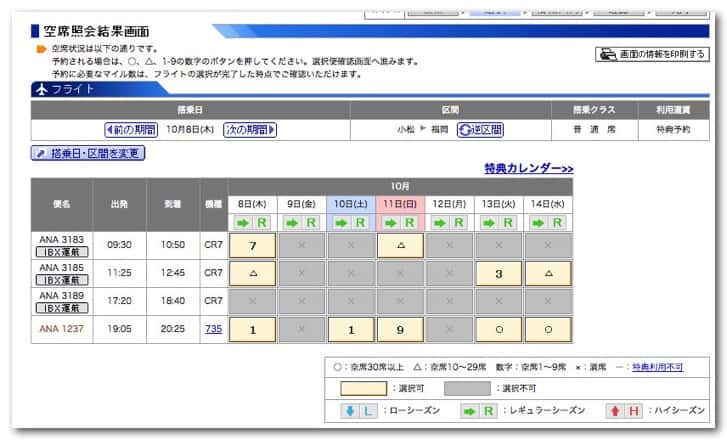Click the sold-out cell for ANA 3183 on Oct 9

(x=302, y=245)
